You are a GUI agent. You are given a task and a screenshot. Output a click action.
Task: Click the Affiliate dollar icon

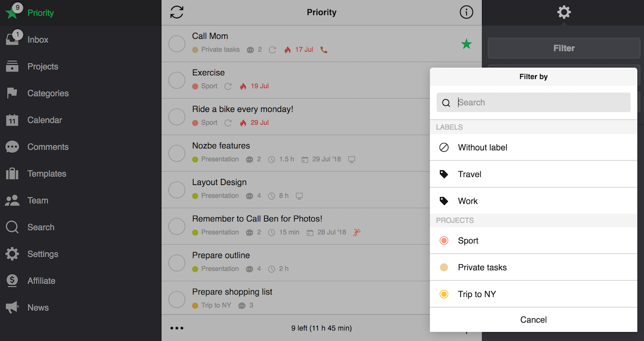12,281
